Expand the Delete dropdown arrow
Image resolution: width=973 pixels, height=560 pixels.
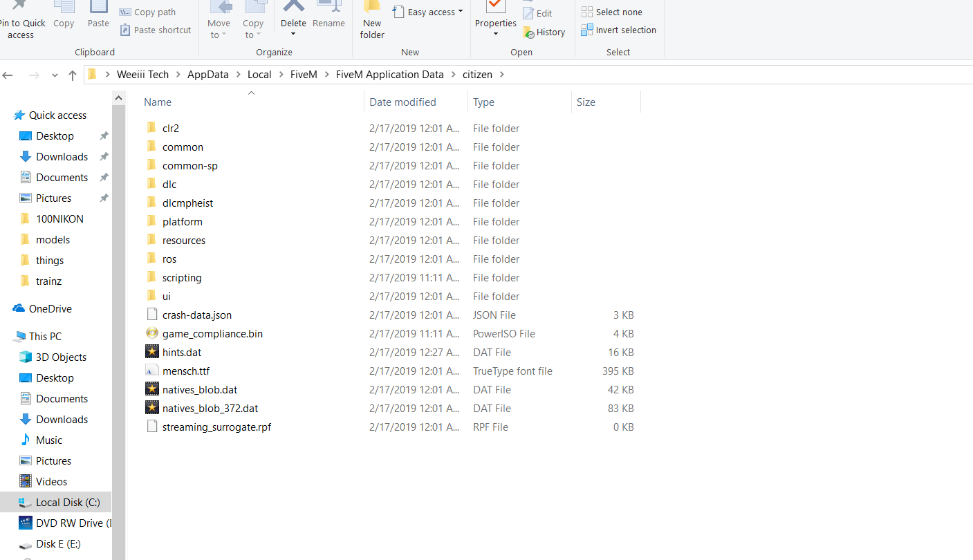(293, 35)
